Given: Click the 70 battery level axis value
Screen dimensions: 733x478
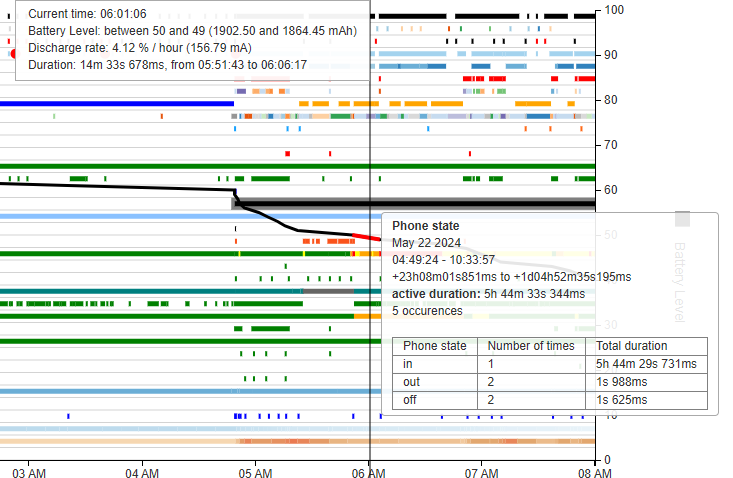Looking at the screenshot, I should pyautogui.click(x=611, y=145).
